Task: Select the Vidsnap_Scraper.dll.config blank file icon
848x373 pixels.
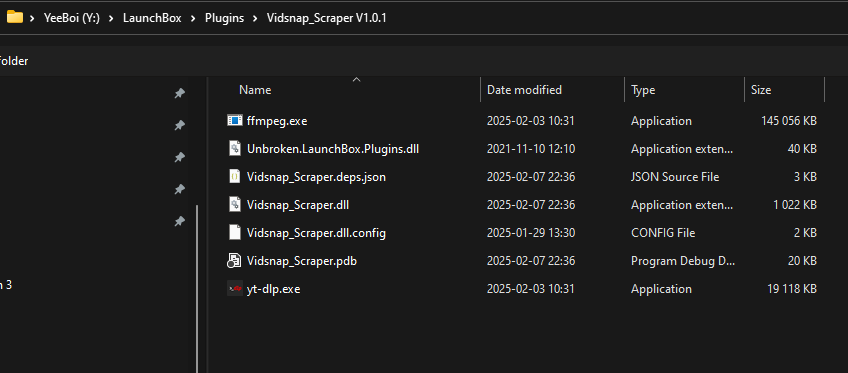Action: [x=234, y=233]
